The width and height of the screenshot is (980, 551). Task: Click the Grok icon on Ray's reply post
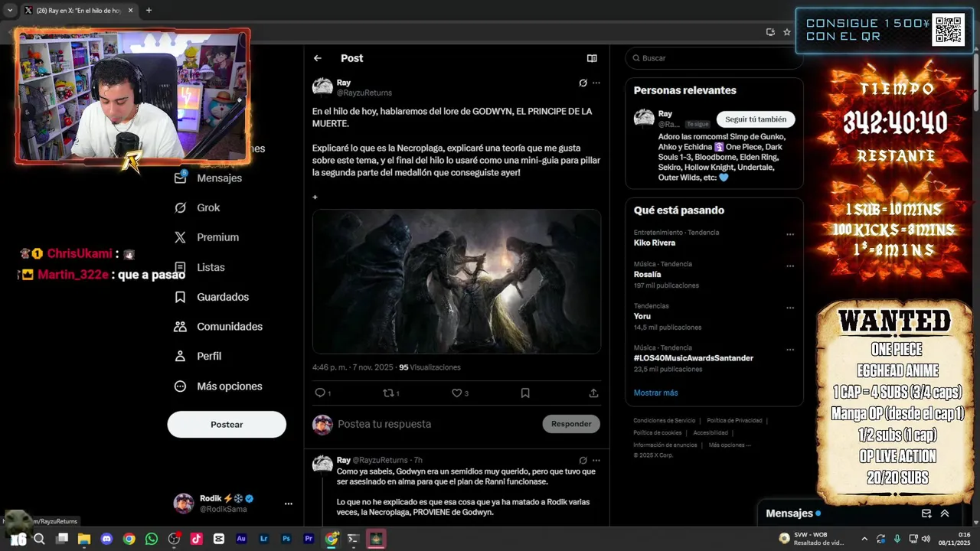click(583, 461)
